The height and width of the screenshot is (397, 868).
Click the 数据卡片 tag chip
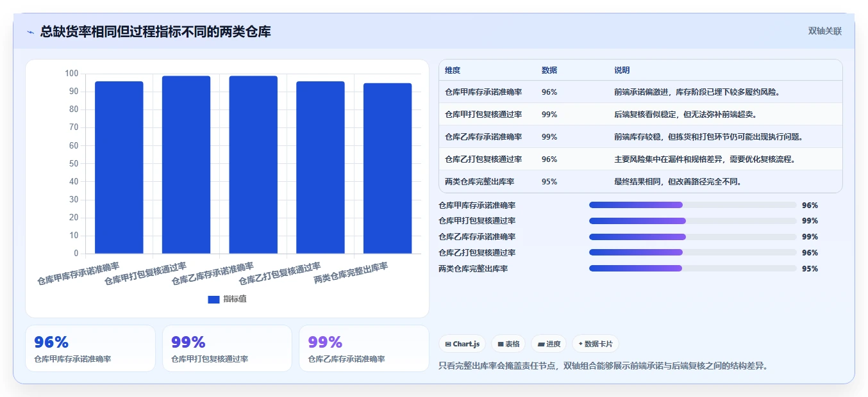(596, 344)
